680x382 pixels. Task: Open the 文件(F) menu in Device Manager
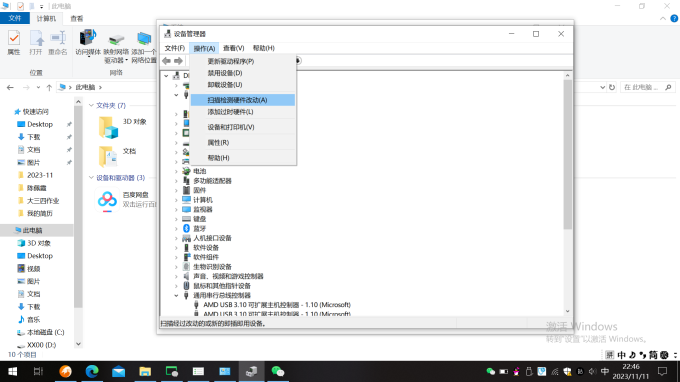(175, 48)
